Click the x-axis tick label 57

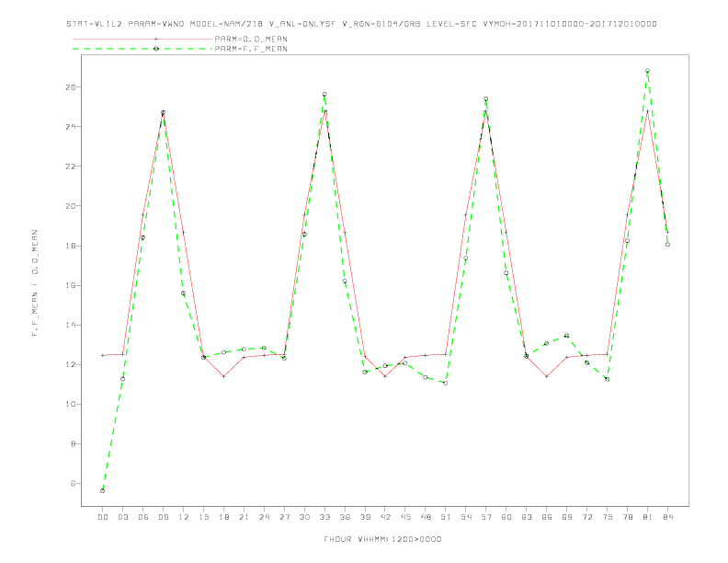[x=486, y=517]
